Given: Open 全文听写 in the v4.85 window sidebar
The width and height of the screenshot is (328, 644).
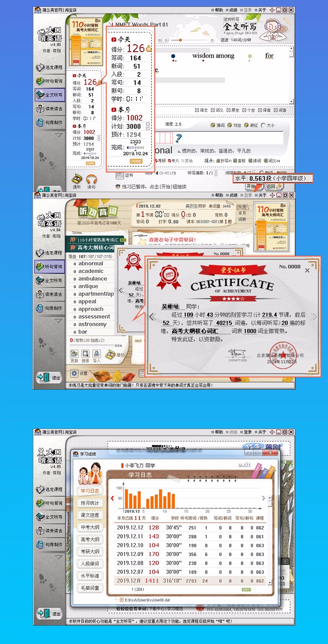Looking at the screenshot, I should (x=49, y=517).
